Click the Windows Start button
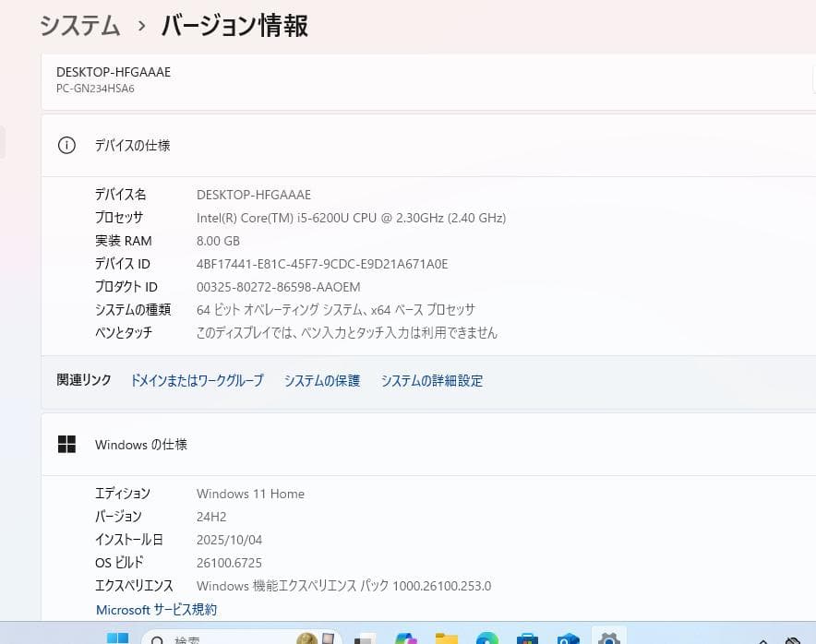 pos(115,638)
